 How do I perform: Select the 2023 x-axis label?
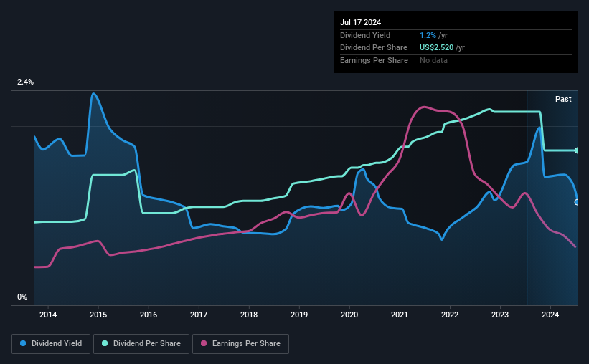coord(500,315)
